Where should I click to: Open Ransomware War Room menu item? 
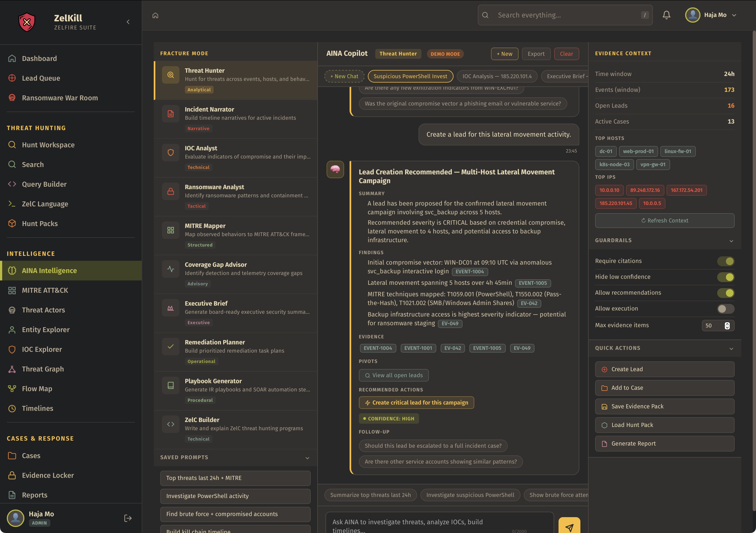tap(60, 98)
